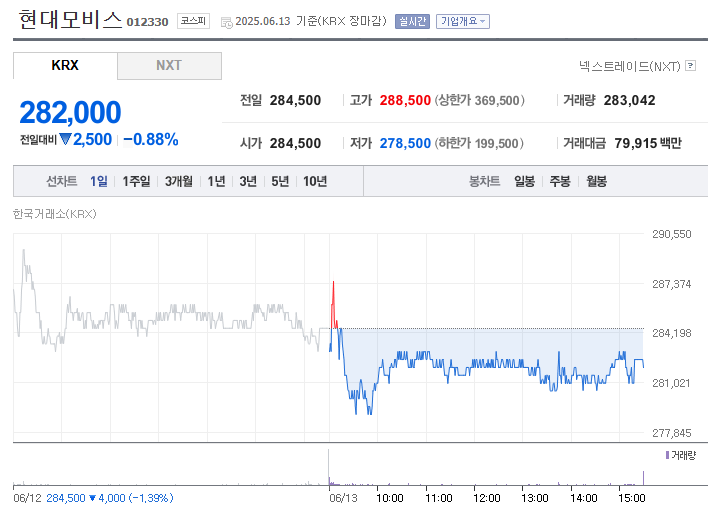
Task: Click the calendar icon beside 2025.06.13
Action: 227,22
